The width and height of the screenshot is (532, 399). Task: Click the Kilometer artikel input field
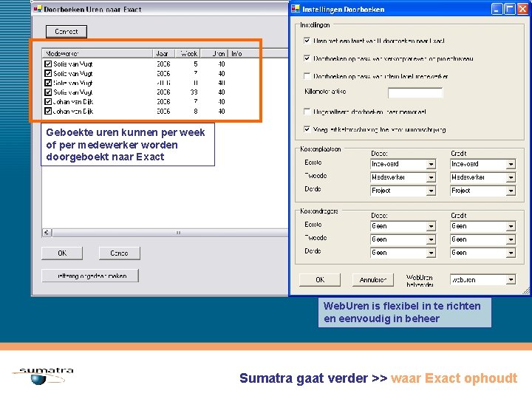click(x=415, y=92)
